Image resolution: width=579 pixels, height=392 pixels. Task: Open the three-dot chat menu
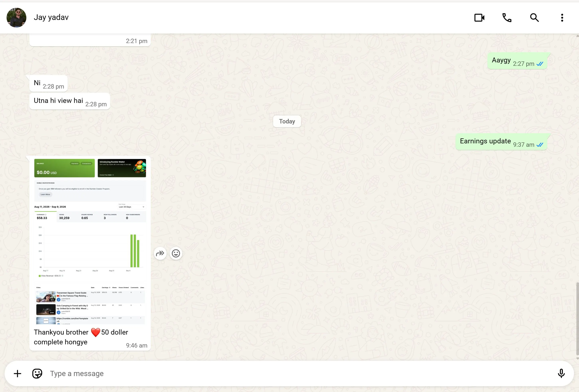point(562,18)
